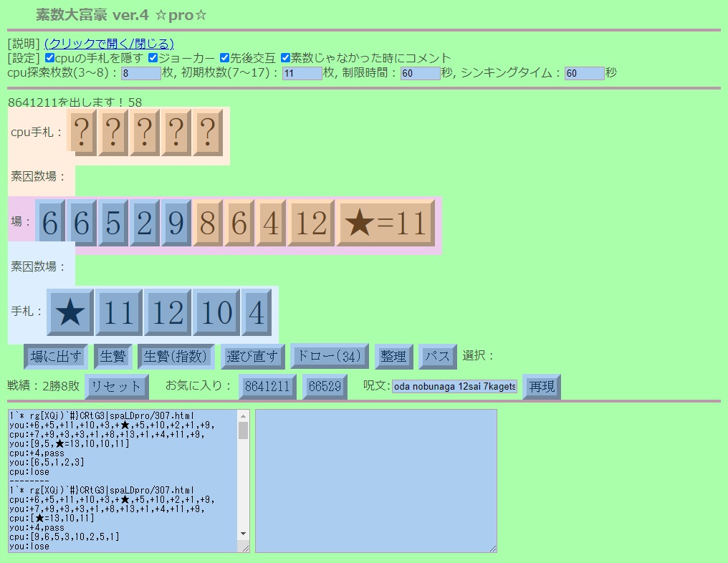Select the star joker card in hand
728x563 pixels.
[x=70, y=312]
